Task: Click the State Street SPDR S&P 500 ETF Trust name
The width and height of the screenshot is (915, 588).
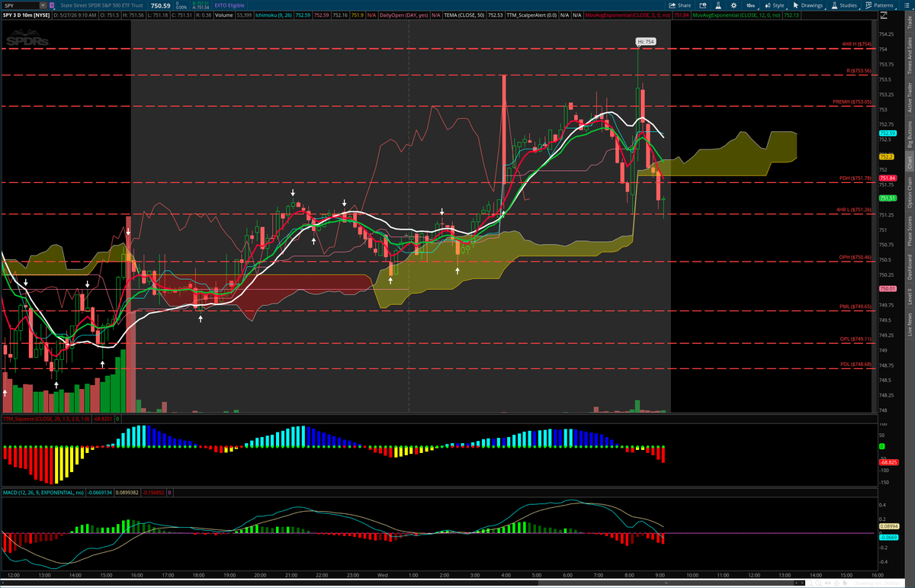Action: (x=101, y=5)
